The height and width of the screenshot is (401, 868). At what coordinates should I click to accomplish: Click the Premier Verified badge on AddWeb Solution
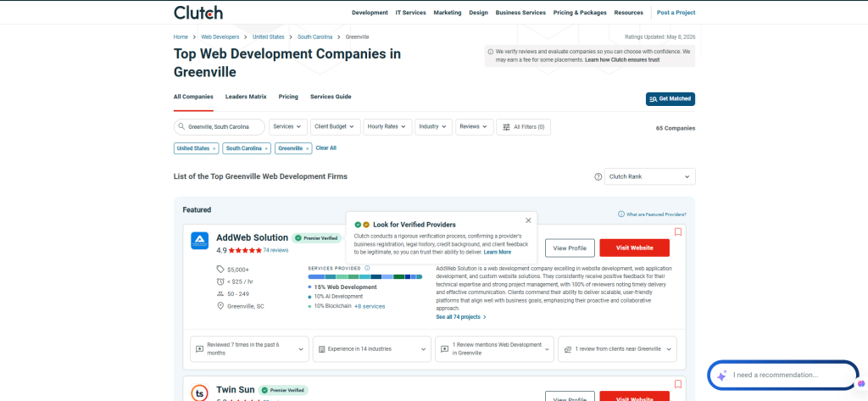315,238
